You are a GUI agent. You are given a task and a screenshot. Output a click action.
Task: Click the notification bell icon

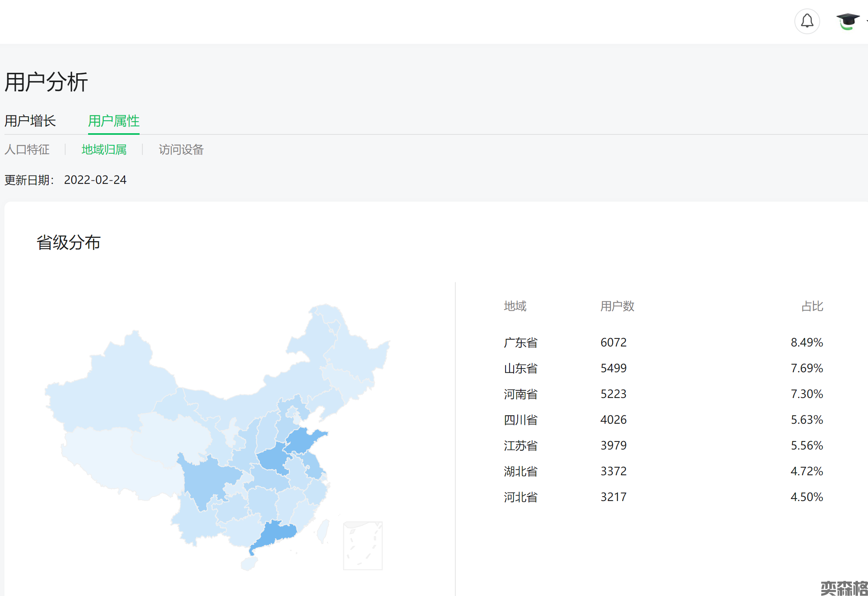[x=807, y=21]
